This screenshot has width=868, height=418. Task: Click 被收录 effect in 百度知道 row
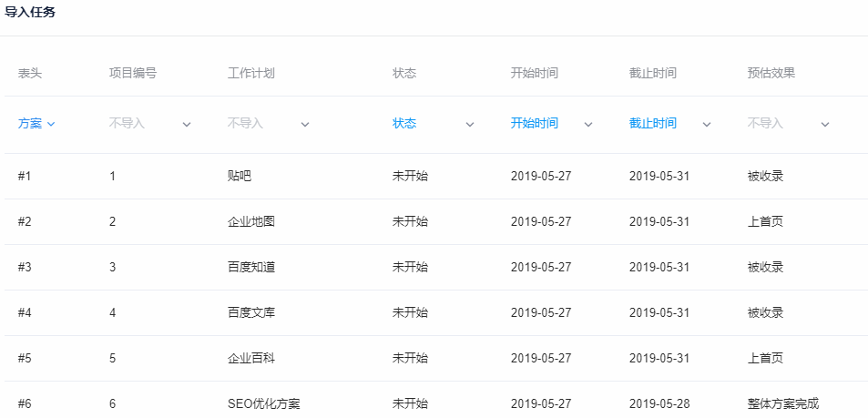point(766,268)
